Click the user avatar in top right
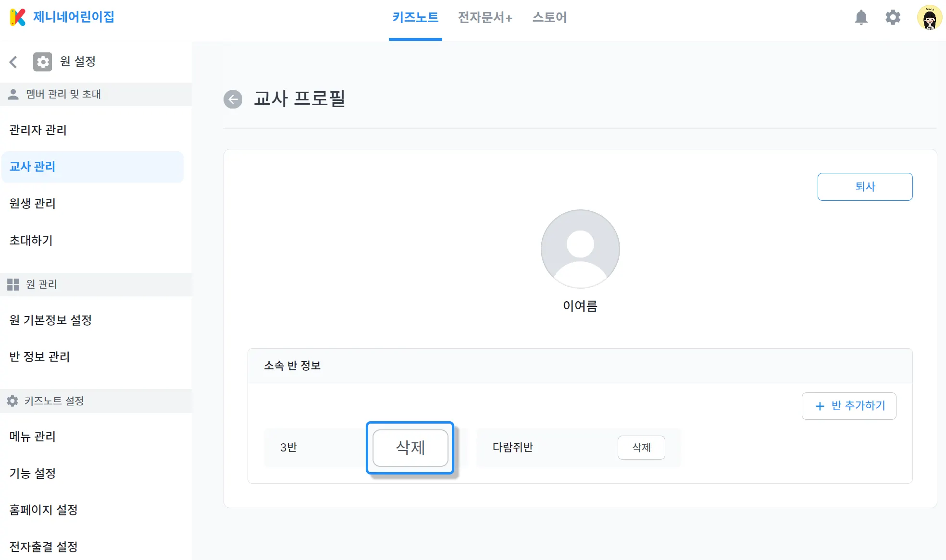The width and height of the screenshot is (946, 560). [929, 18]
